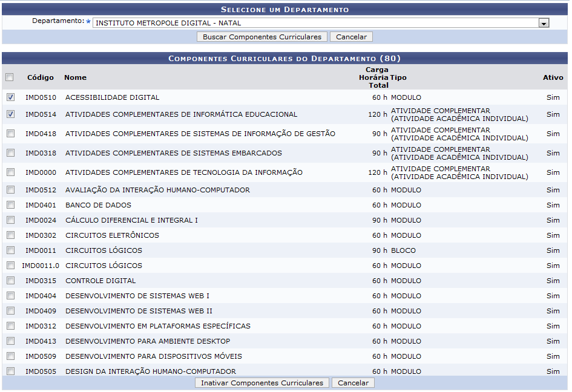Uncheck ATIVIDADES COMPLEMENTARES DE INFORMÁTICA EDUCACIONAL
The width and height of the screenshot is (572, 392).
click(9, 114)
